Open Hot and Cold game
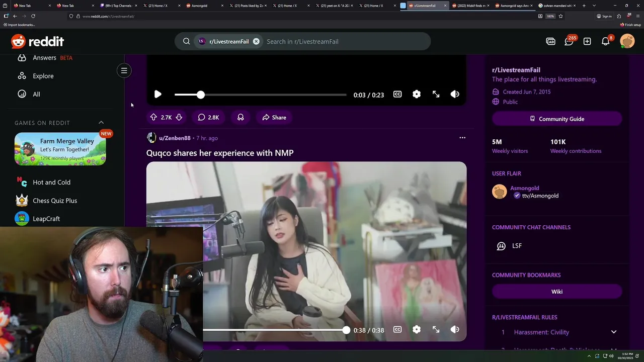Image resolution: width=644 pixels, height=362 pixels. [x=44, y=182]
